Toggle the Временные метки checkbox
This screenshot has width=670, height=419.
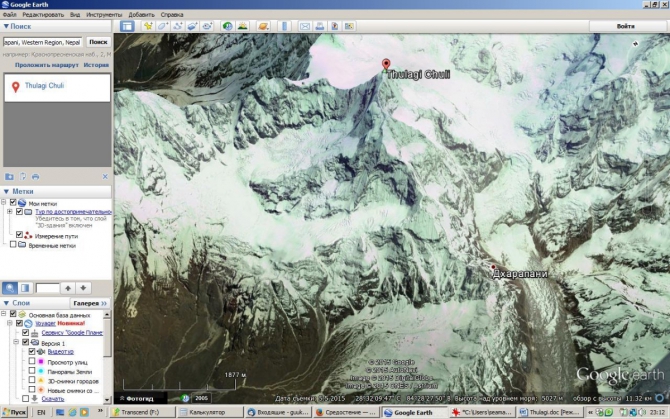(14, 244)
